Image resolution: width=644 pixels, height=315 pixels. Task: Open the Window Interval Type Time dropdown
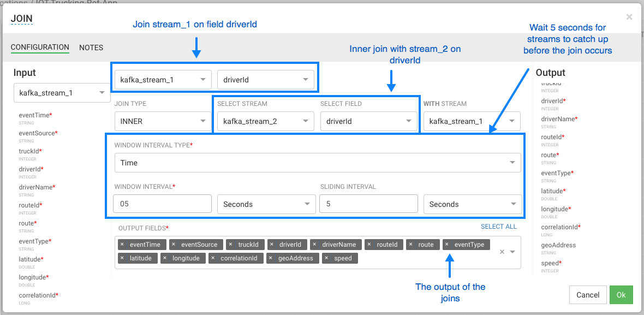tap(317, 163)
